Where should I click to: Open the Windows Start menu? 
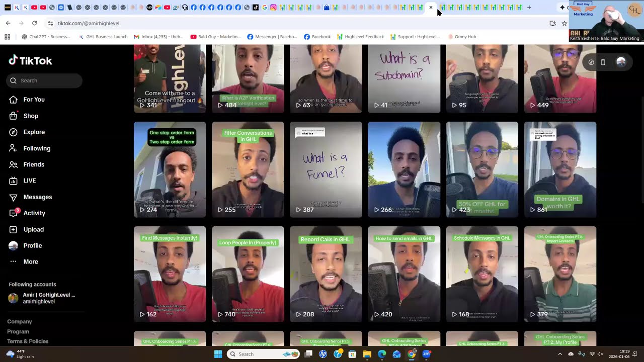[218, 354]
